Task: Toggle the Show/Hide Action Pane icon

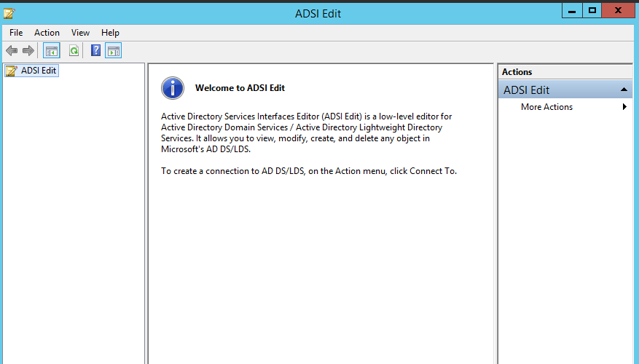Action: pos(113,51)
